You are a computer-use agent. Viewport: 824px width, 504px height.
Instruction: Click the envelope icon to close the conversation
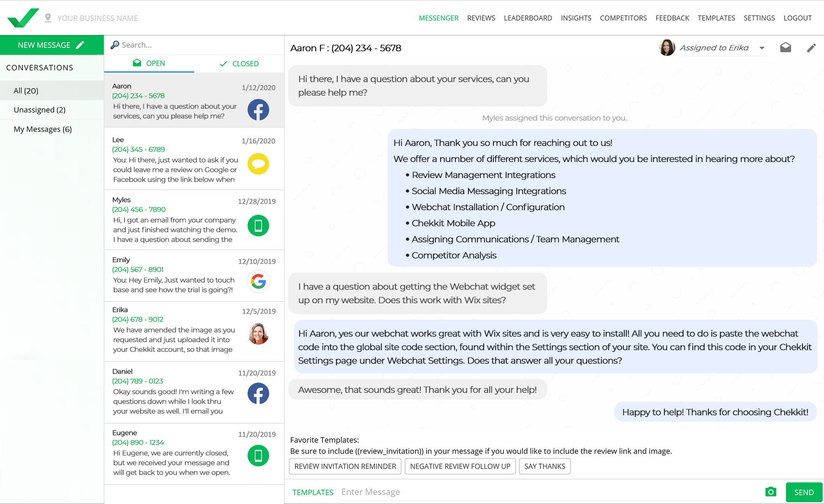click(785, 47)
